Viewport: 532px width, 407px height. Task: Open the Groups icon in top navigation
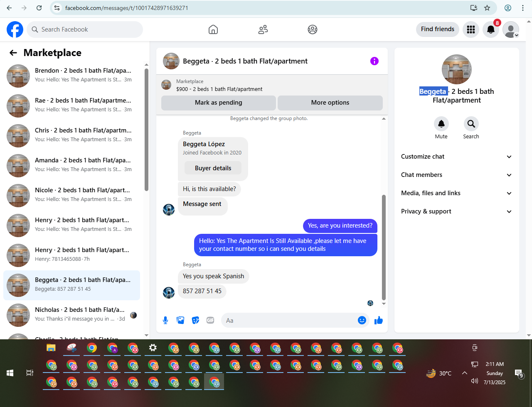point(313,29)
